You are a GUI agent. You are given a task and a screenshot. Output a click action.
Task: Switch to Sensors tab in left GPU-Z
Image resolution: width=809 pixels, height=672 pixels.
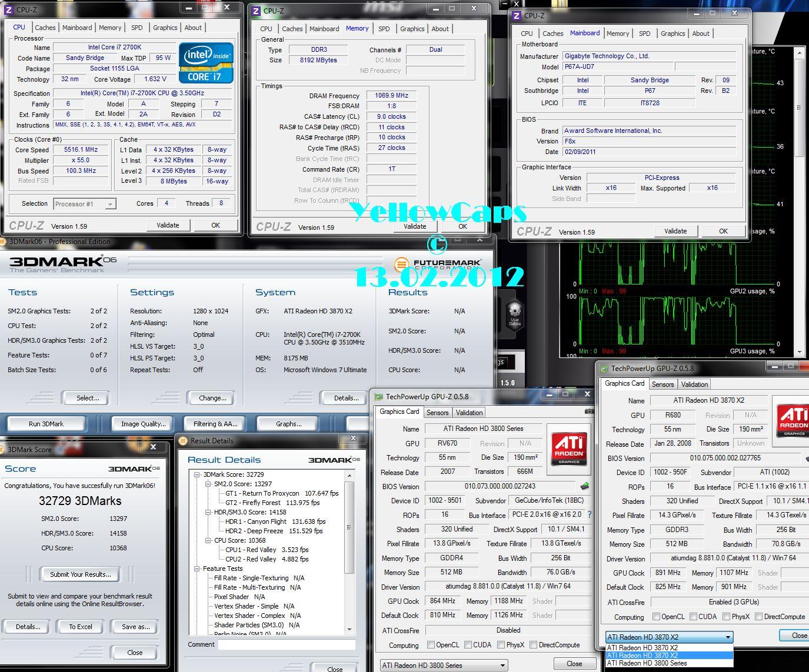click(437, 413)
